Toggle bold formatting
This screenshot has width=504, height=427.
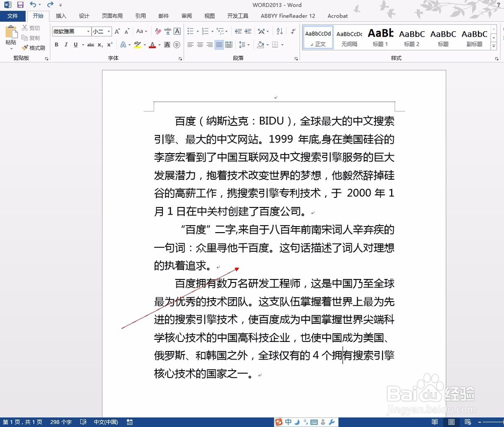tap(56, 45)
